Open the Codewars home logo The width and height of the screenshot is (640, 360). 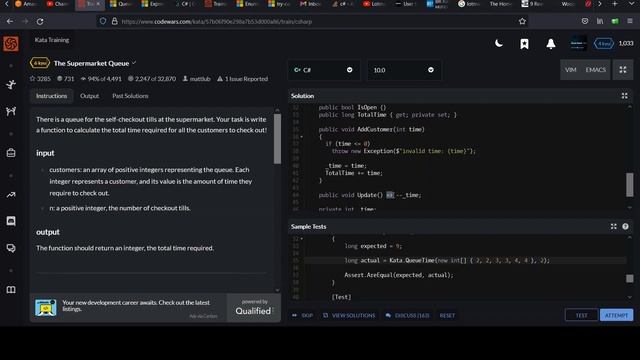point(11,44)
